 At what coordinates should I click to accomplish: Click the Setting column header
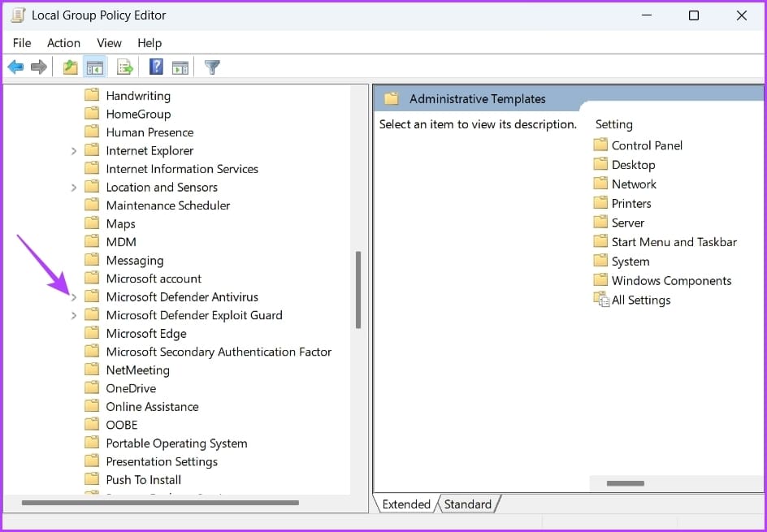coord(614,124)
